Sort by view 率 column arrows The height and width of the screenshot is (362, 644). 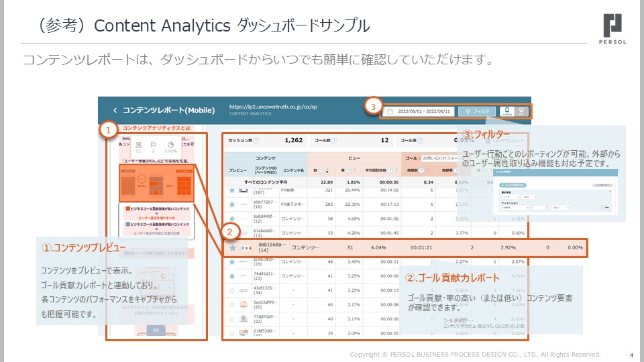355,170
